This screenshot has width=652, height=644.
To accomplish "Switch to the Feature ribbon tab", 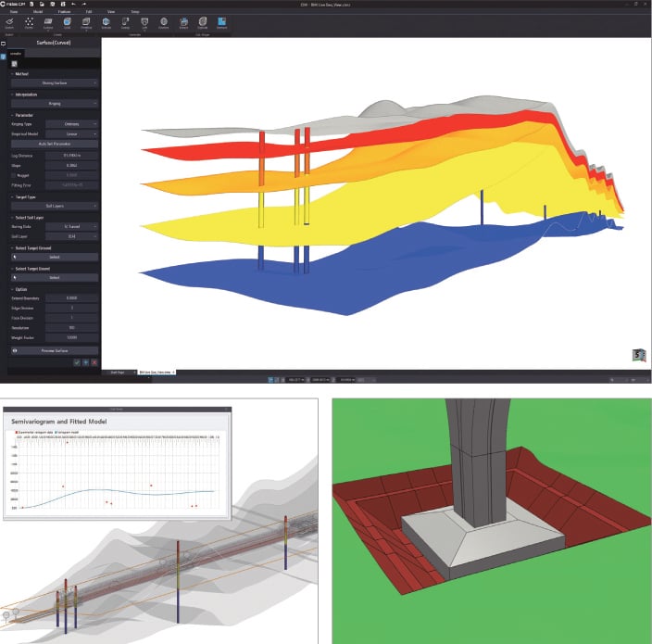I will [64, 12].
